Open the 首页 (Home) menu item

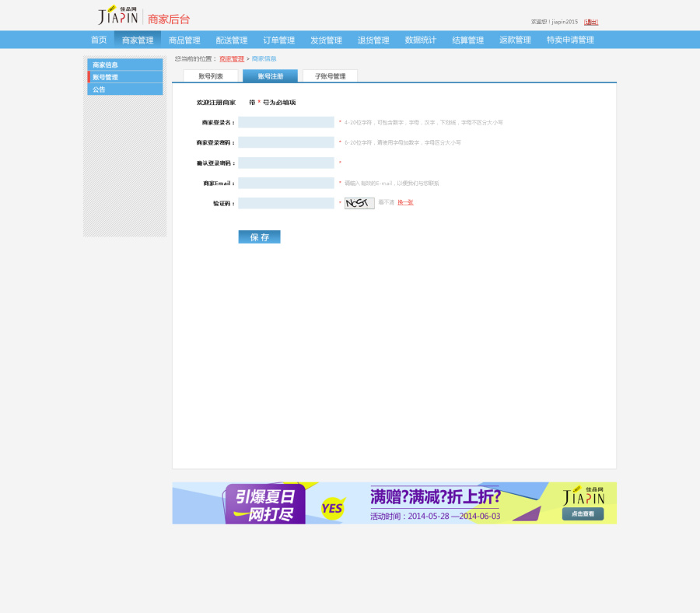coord(98,39)
